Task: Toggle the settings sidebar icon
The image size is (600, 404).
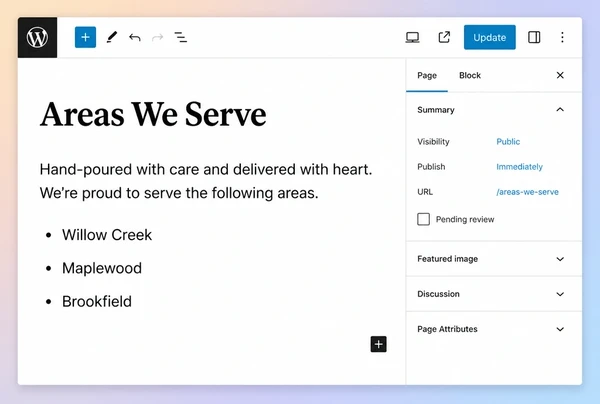Action: pos(534,37)
